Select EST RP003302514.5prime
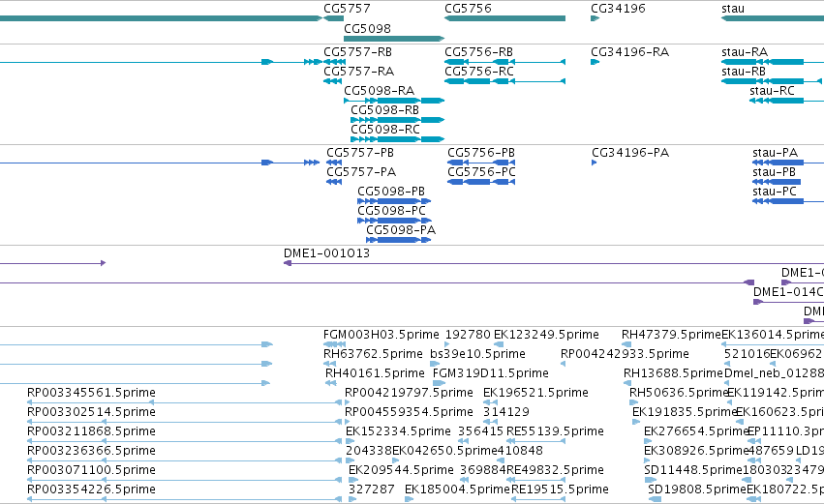Image resolution: width=824 pixels, height=504 pixels. pyautogui.click(x=91, y=413)
